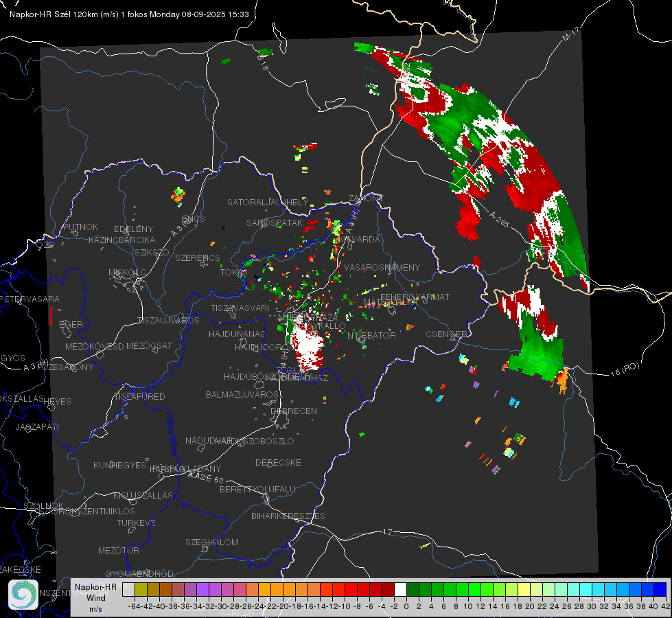Click the DERECSKE city label
This screenshot has height=618, width=672.
(278, 462)
